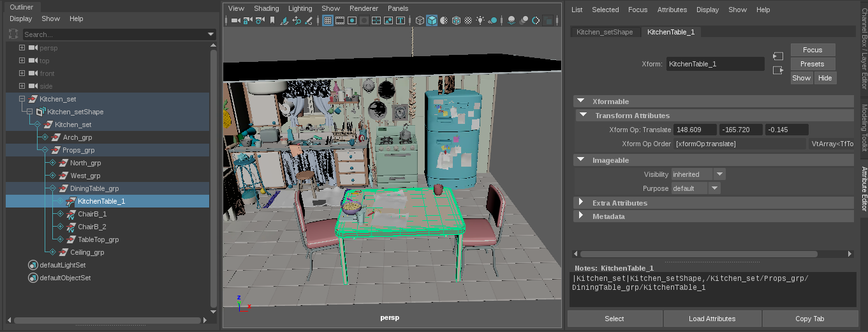Click the Load Attributes button
This screenshot has width=868, height=332.
[x=712, y=319]
